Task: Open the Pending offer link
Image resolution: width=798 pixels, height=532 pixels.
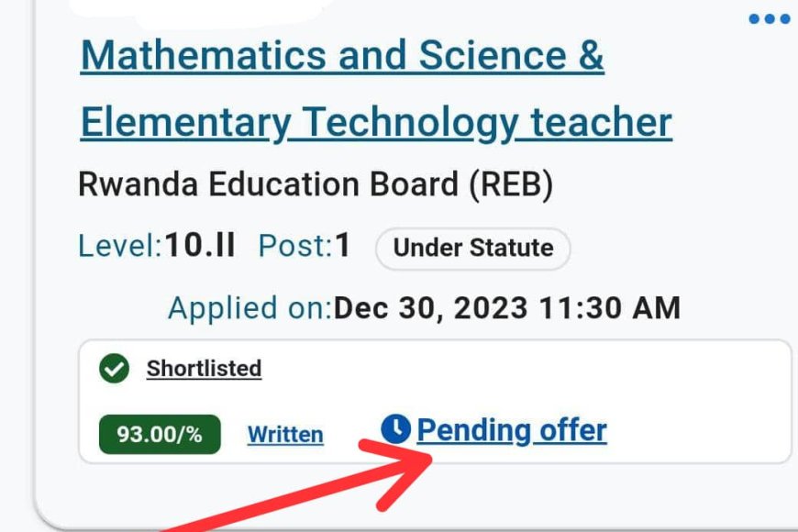Action: point(512,429)
